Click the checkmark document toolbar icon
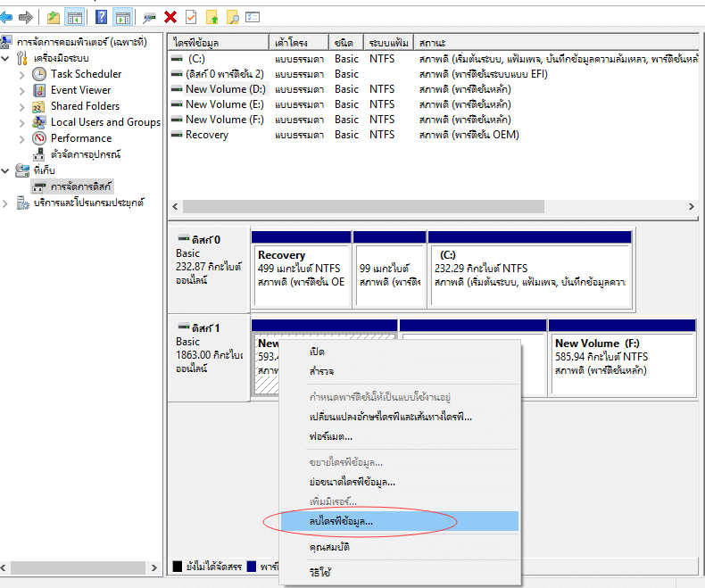Screen dimensions: 705x588 pos(191,17)
